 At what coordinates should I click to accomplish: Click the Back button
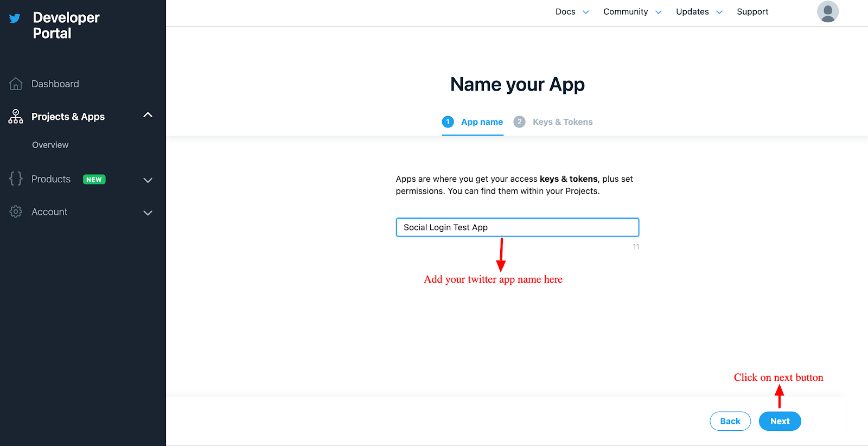click(730, 421)
